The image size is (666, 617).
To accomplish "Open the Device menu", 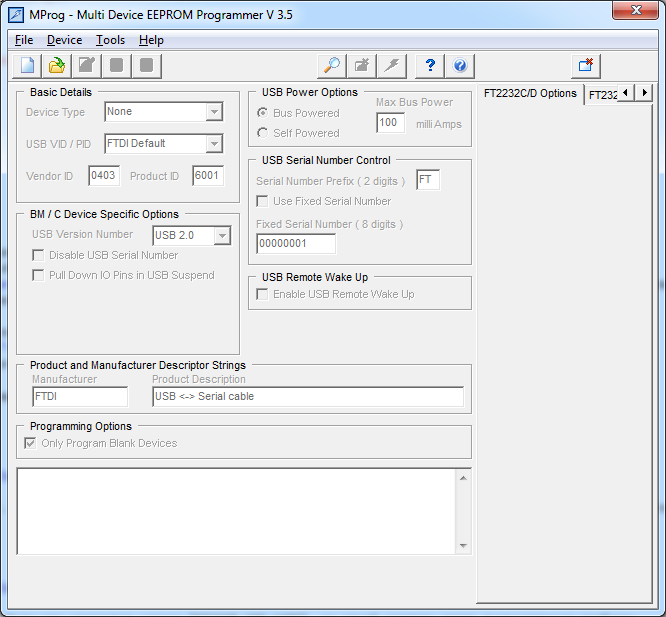I will [x=64, y=40].
